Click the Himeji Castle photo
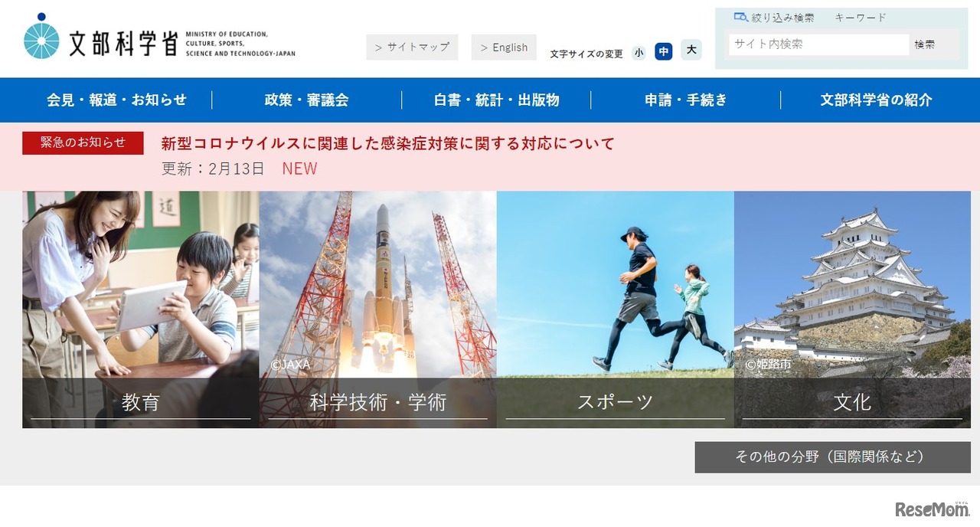This screenshot has height=527, width=980. (x=852, y=291)
